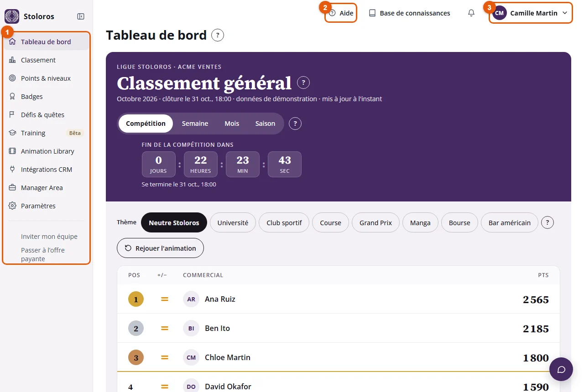Screen dimensions: 584x392
Task: Switch to the Compétition tab
Action: click(x=146, y=124)
